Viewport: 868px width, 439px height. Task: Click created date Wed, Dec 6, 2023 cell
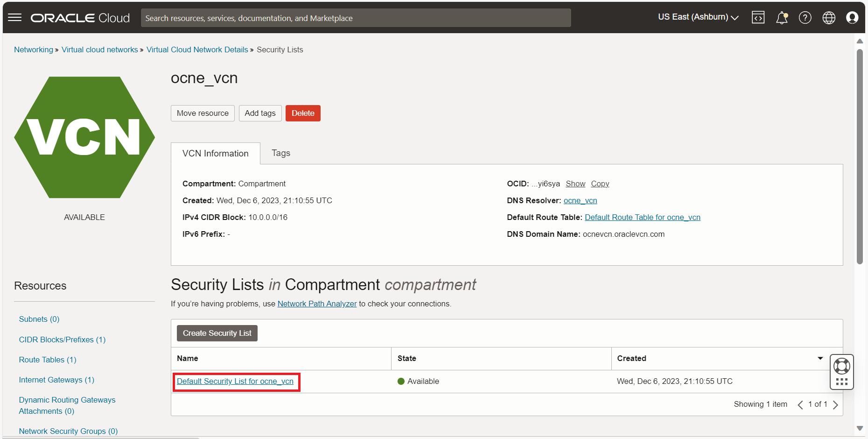(675, 381)
